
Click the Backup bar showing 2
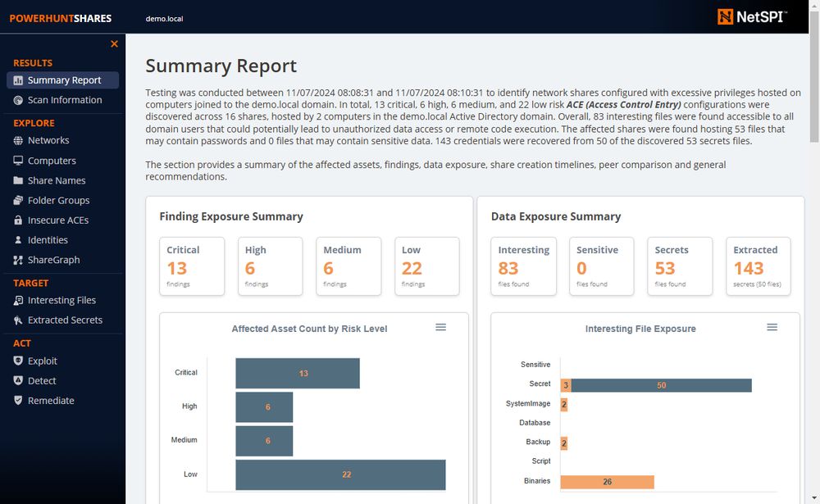point(564,443)
